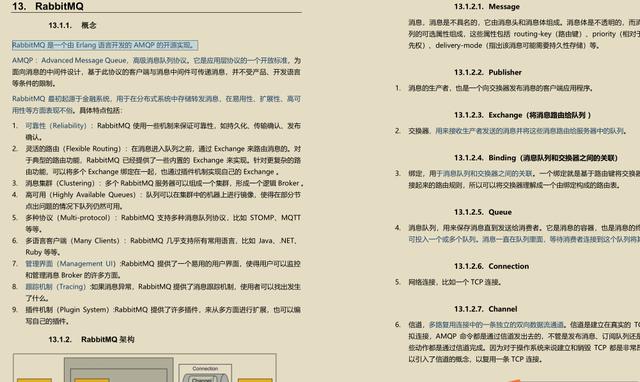The image size is (640, 382).
Task: Click the heading '13.1.2.5. Queue'
Action: pyautogui.click(x=483, y=212)
